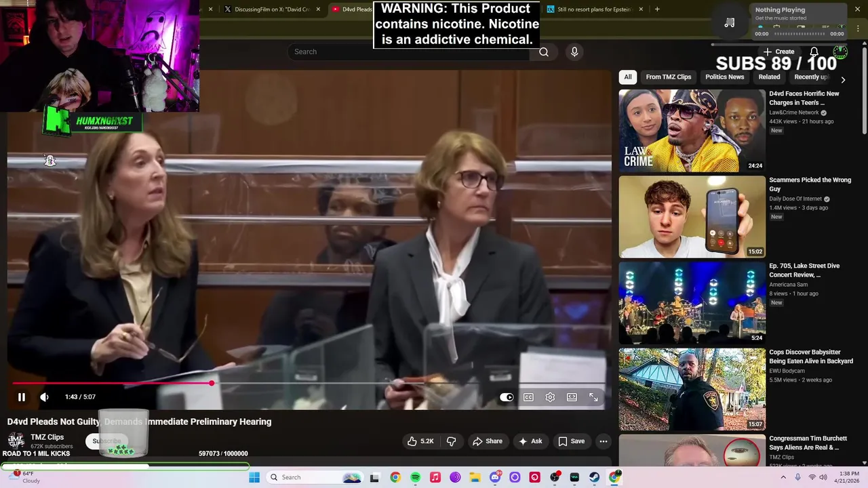Image resolution: width=868 pixels, height=488 pixels.
Task: Open D4vd Faces Horrific New Charges thumbnail
Action: 692,131
